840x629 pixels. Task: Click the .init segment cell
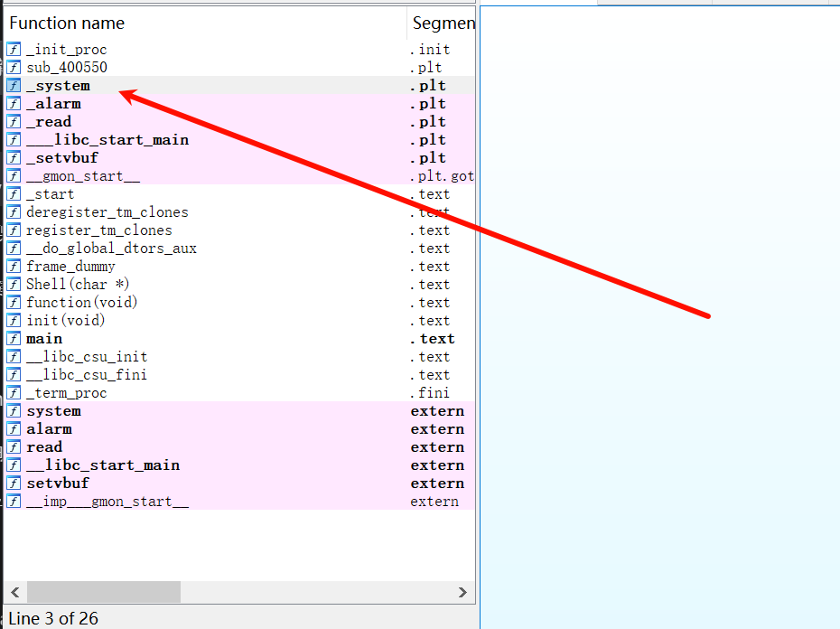(x=430, y=50)
